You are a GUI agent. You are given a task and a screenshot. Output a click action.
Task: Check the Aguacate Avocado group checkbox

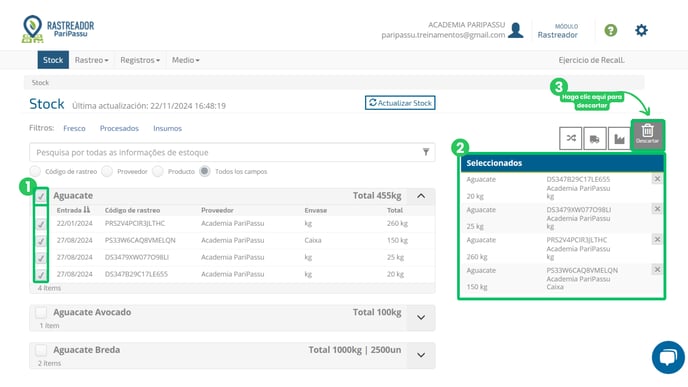click(41, 312)
